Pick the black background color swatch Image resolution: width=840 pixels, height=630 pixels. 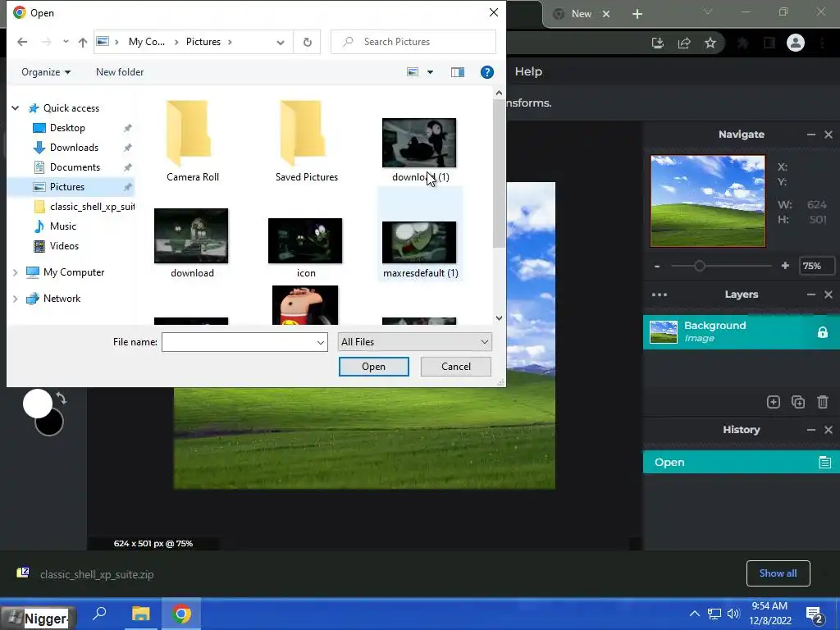pyautogui.click(x=53, y=427)
